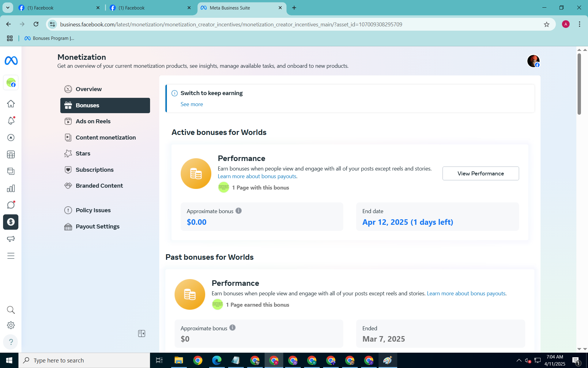Screen dimensions: 588x368
Task: Open Inbox chat bubble icon
Action: point(11,205)
